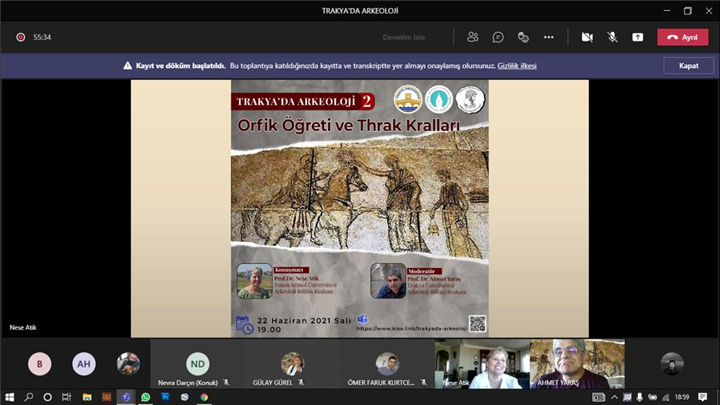The image size is (720, 405).
Task: Dismiss the recording banner with Kapat
Action: (688, 66)
